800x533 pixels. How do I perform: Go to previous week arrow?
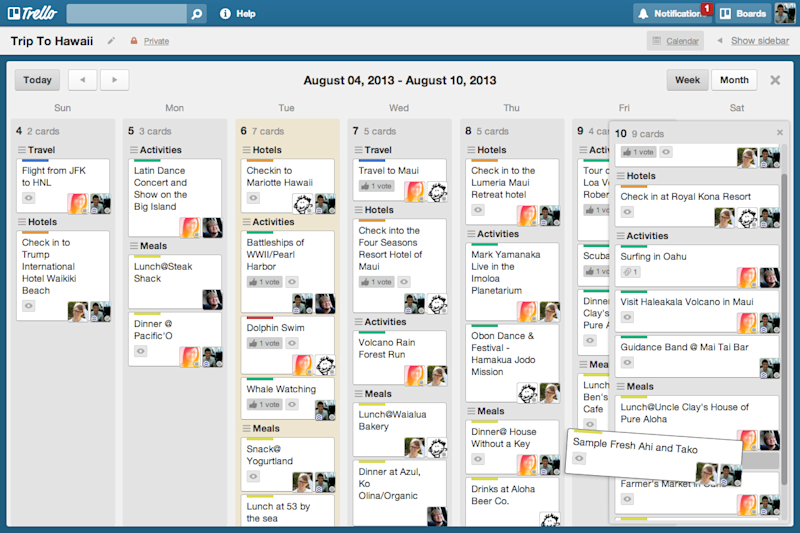[x=82, y=80]
